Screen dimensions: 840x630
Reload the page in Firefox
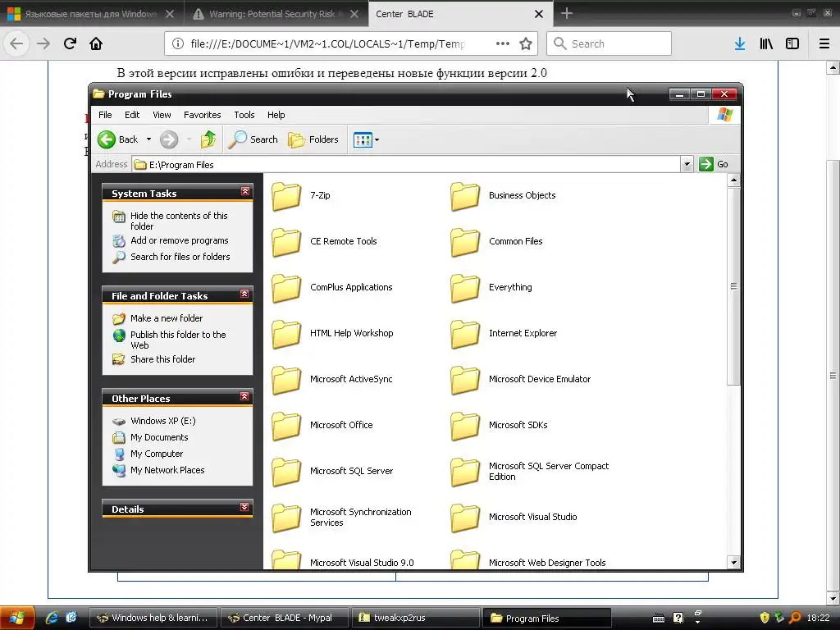(x=70, y=43)
